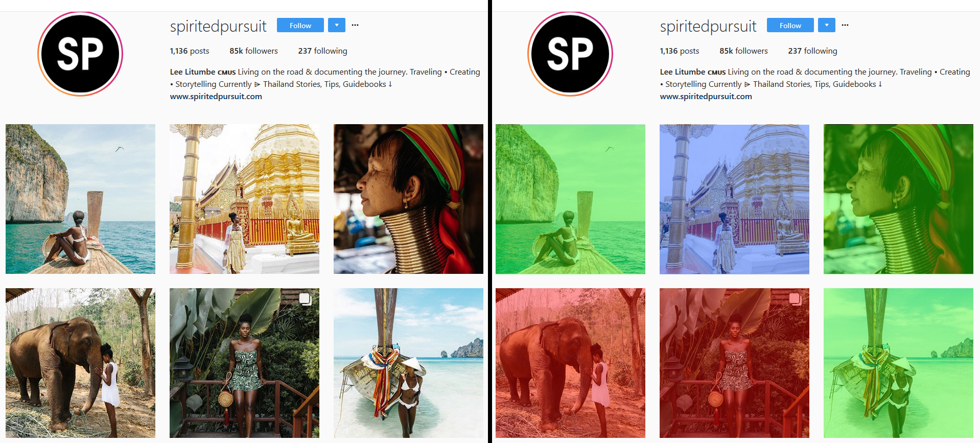
Task: Expand right suggested-accounts dropdown arrow
Action: point(827,25)
